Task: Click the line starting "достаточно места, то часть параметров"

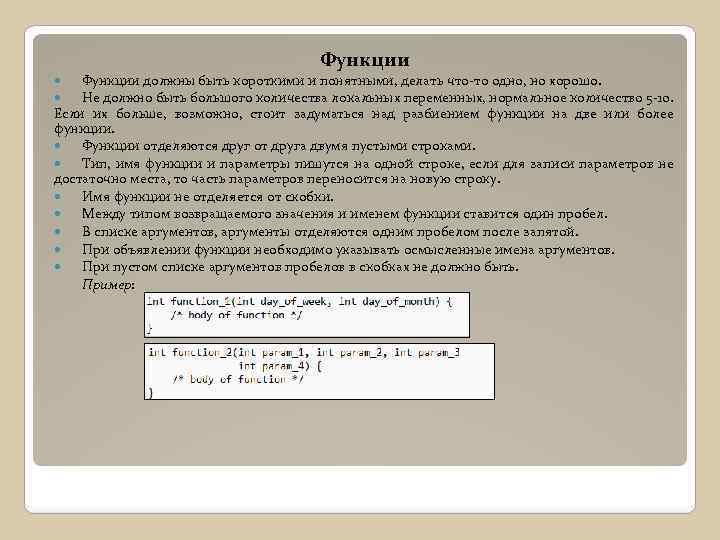Action: click(x=277, y=179)
